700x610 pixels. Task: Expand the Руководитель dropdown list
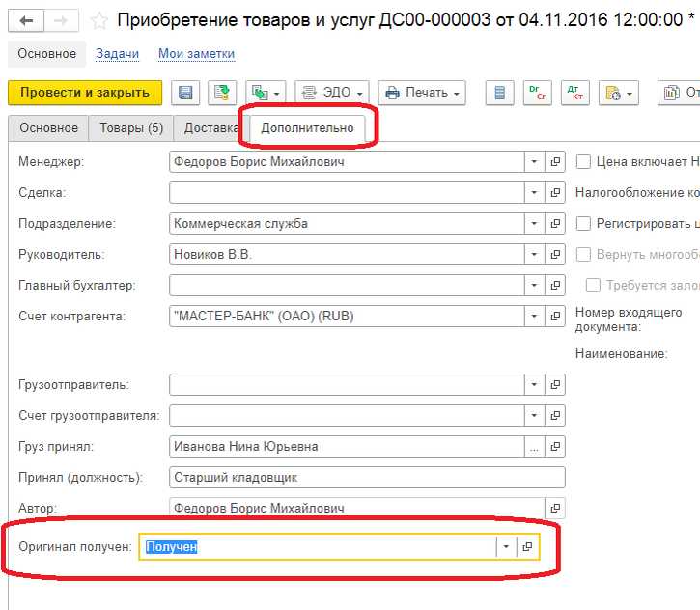point(534,255)
